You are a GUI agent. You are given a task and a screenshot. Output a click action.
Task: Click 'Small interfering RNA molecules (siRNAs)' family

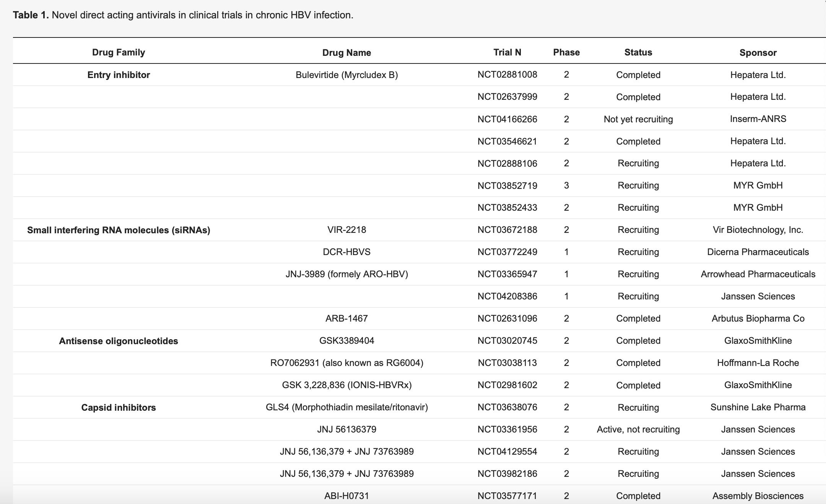point(119,230)
